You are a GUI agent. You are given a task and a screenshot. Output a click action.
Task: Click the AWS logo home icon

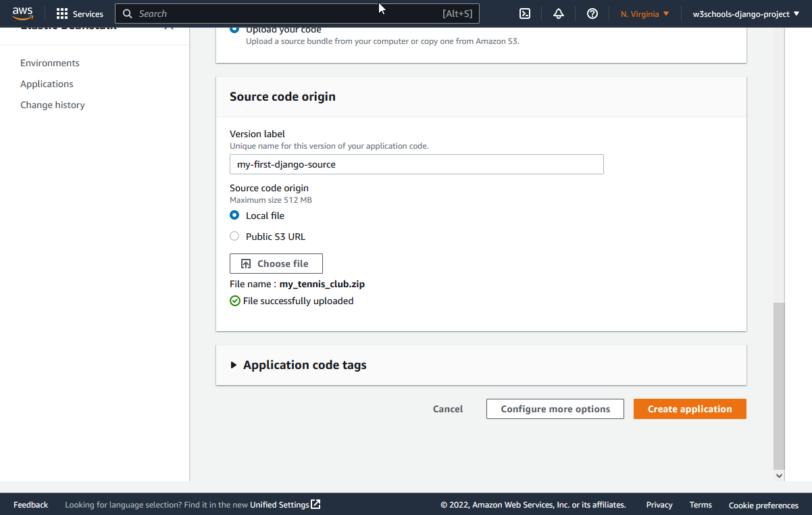(22, 14)
